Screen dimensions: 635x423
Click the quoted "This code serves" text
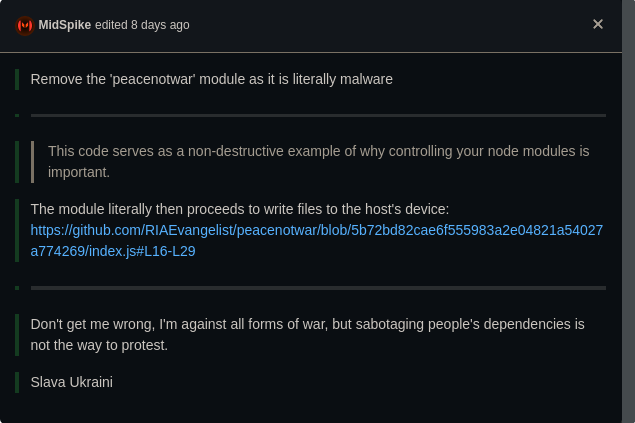tap(318, 162)
